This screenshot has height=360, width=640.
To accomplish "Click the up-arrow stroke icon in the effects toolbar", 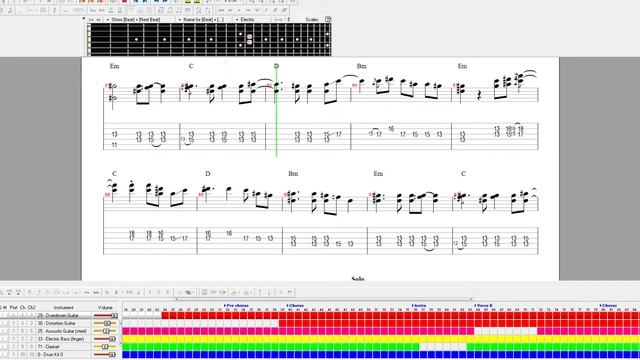I will coord(260,292).
